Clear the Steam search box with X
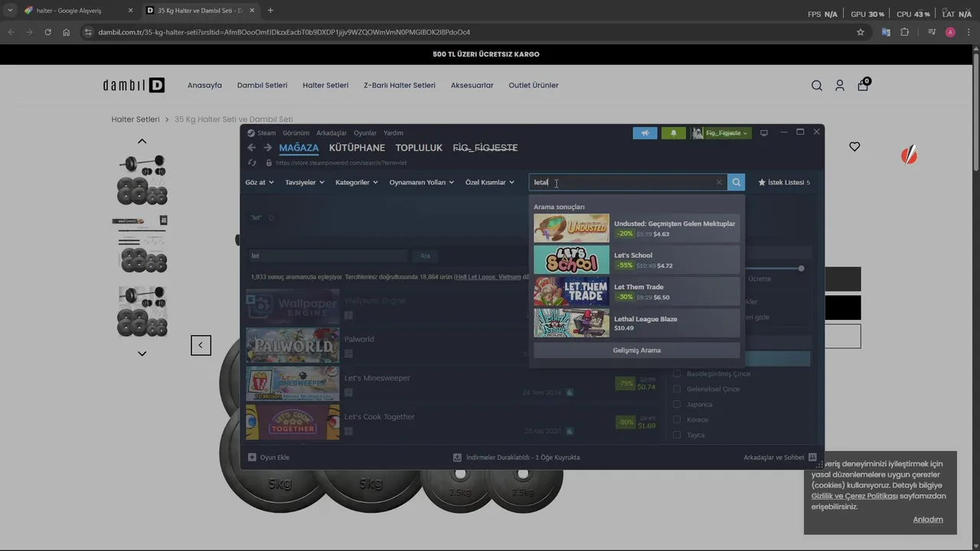The width and height of the screenshot is (980, 551). click(x=718, y=182)
